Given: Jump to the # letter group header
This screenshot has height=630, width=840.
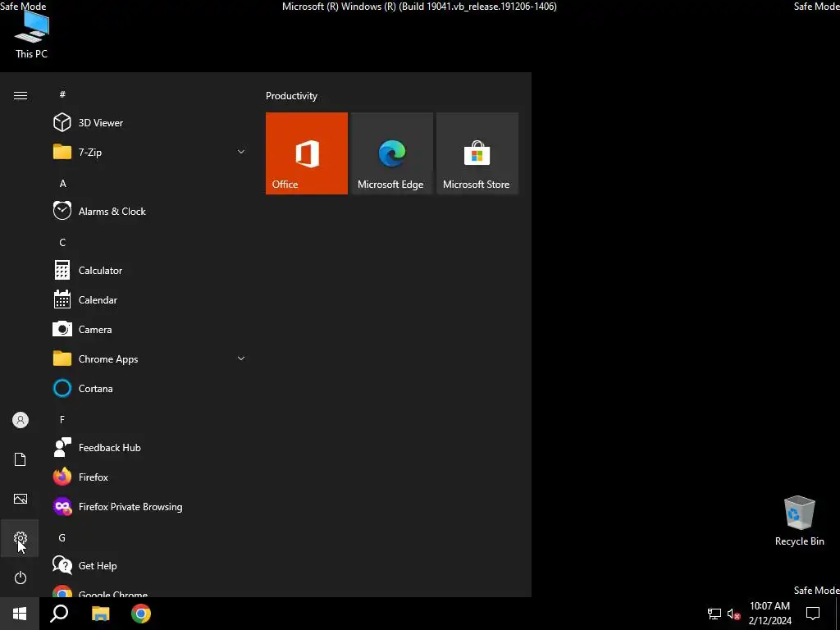Looking at the screenshot, I should pos(62,94).
